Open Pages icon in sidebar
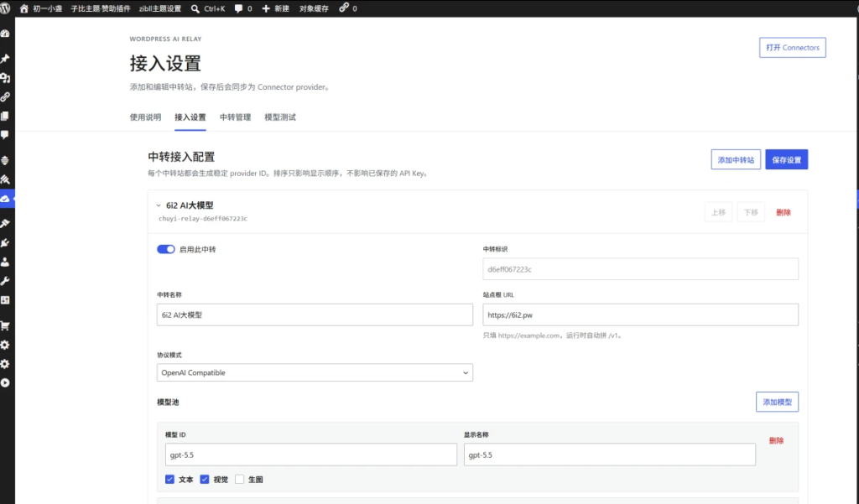This screenshot has width=859, height=504. click(x=5, y=116)
